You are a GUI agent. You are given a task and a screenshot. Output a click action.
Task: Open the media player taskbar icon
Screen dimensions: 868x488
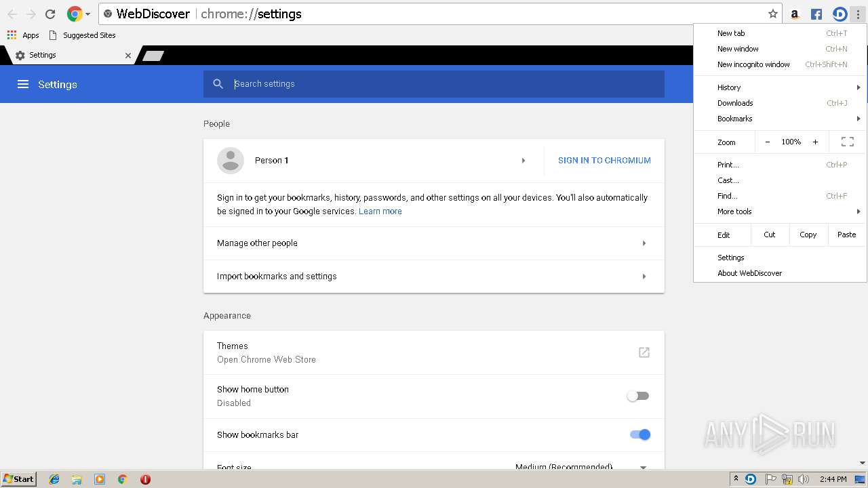point(100,479)
